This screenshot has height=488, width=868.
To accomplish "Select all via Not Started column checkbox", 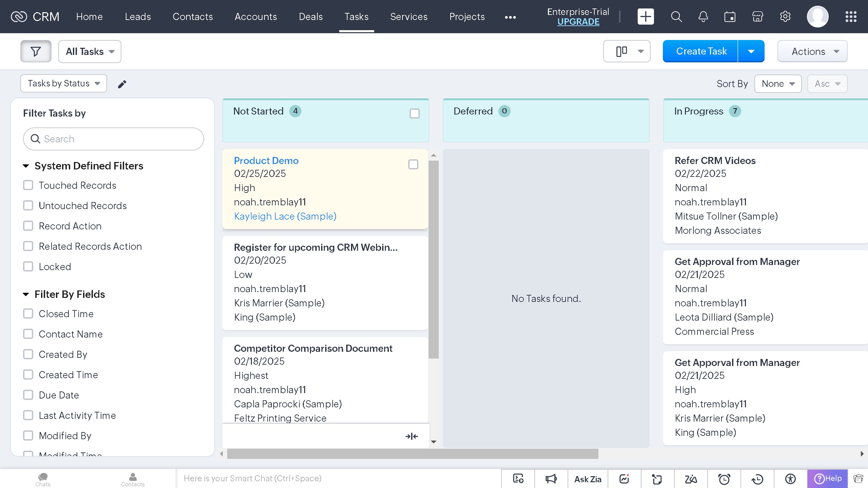I will point(414,114).
